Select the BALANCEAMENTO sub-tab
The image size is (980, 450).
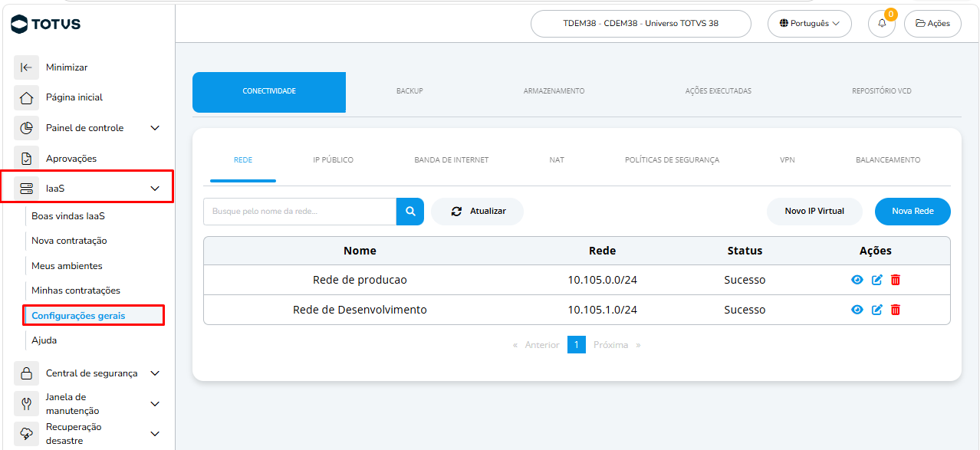[888, 160]
